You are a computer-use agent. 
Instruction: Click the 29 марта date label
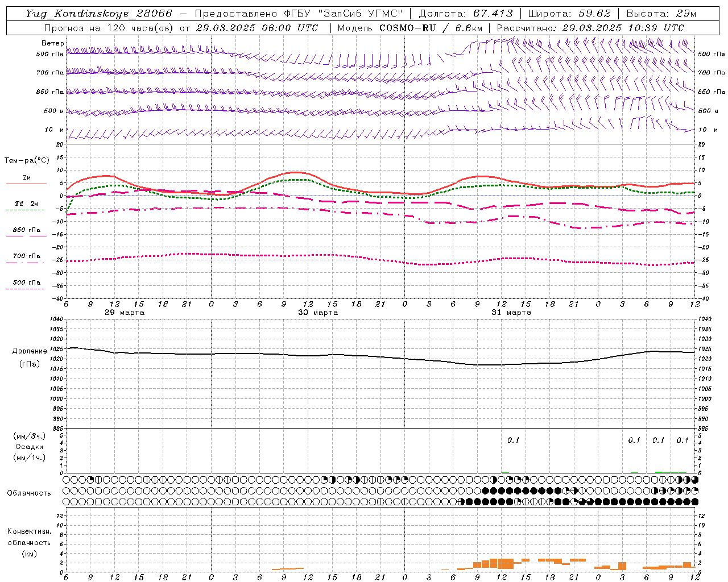point(125,313)
